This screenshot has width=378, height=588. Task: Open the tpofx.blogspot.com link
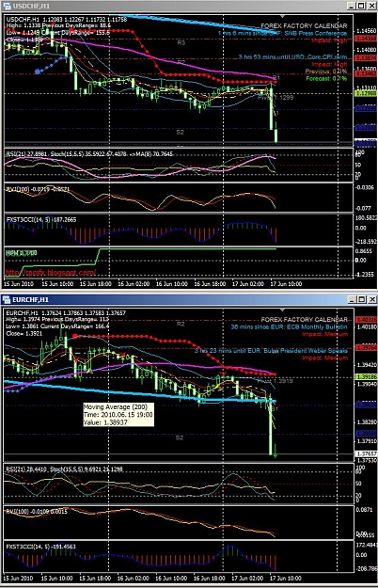(x=51, y=272)
